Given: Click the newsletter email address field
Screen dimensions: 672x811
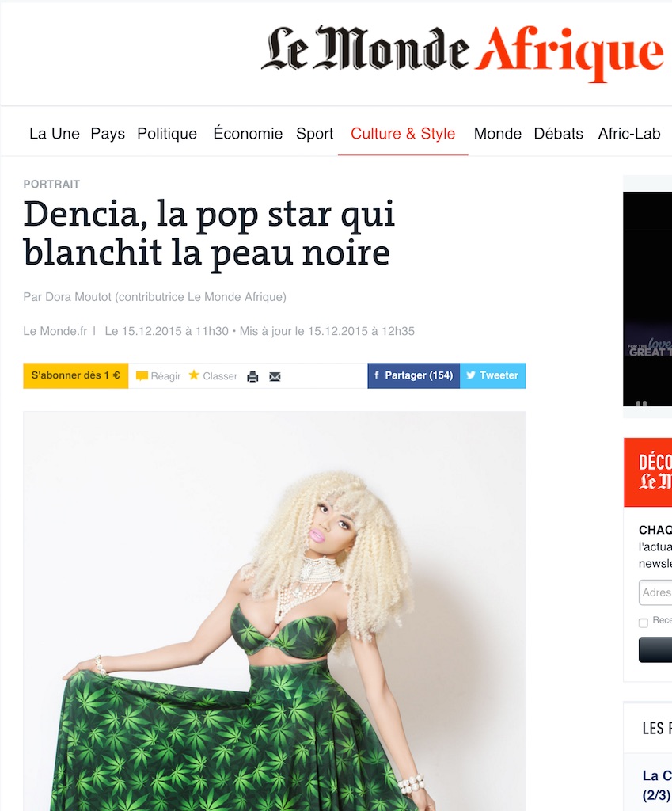Looking at the screenshot, I should 655,592.
